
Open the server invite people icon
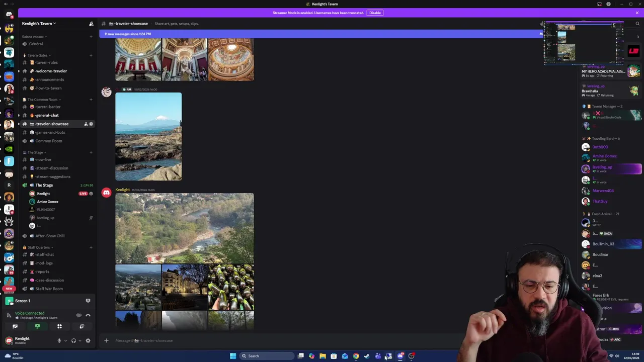(x=91, y=24)
